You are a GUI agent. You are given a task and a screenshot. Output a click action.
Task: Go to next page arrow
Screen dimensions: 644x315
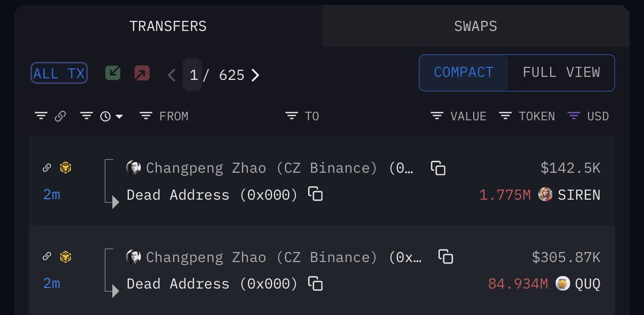point(255,75)
